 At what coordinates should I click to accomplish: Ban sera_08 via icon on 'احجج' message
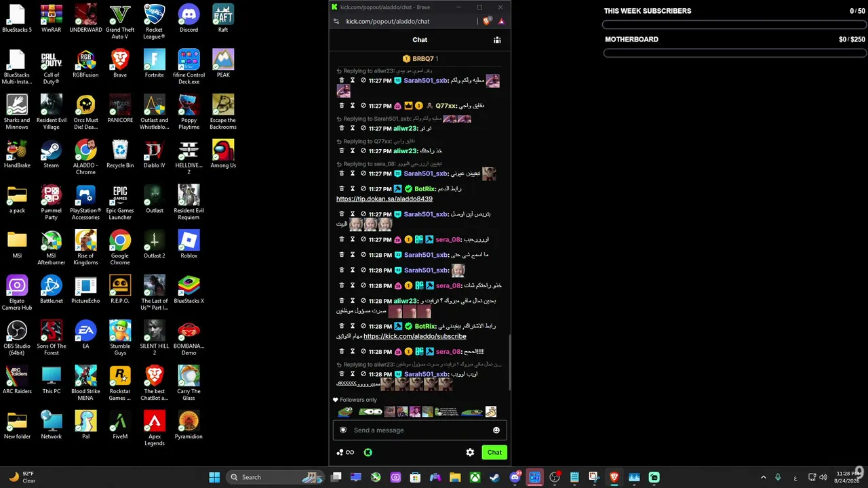tap(363, 352)
